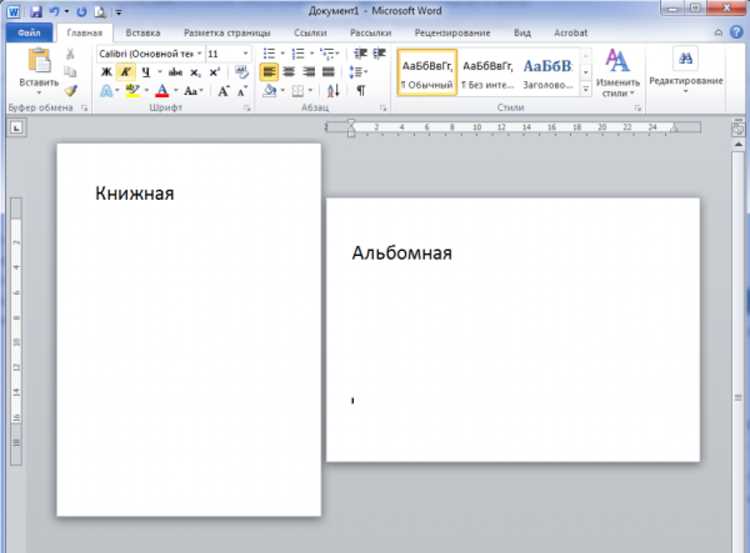Click the bulleted list icon

pyautogui.click(x=269, y=54)
